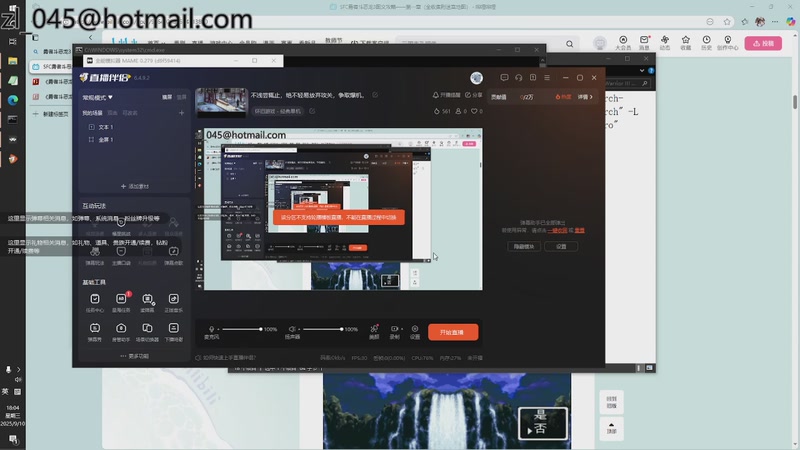Screen dimensions: 800x450
Task: Open the 弹幕点歌 song request icon
Action: [173, 256]
